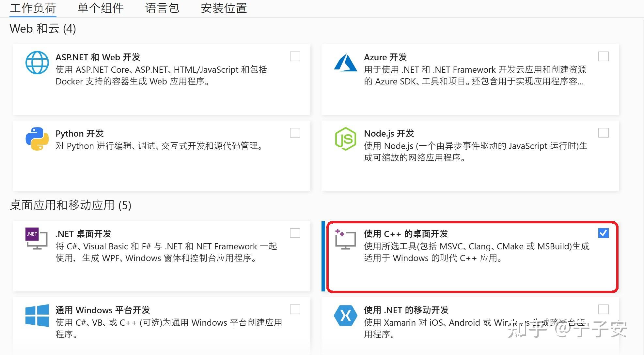Image resolution: width=644 pixels, height=355 pixels.
Task: Click the C++ 桌面开发 monitor icon
Action: (345, 239)
